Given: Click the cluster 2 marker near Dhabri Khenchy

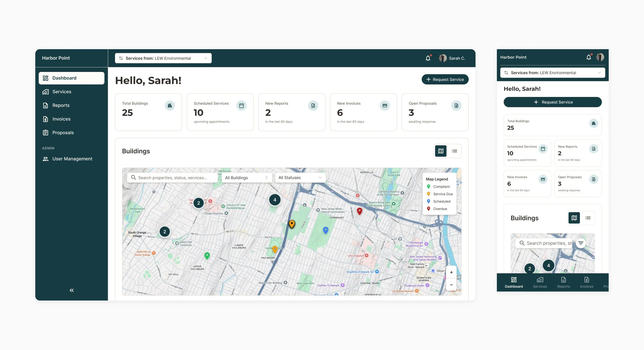Looking at the screenshot, I should pos(199,203).
